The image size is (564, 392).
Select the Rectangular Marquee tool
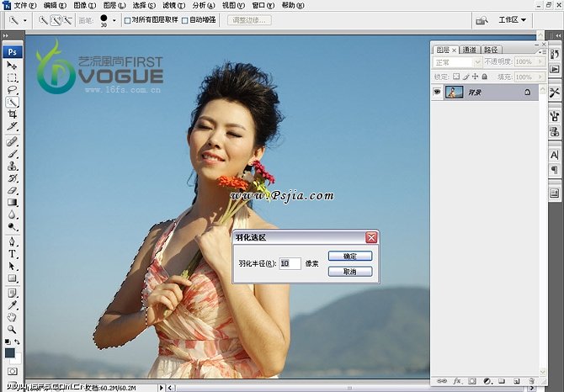13,77
